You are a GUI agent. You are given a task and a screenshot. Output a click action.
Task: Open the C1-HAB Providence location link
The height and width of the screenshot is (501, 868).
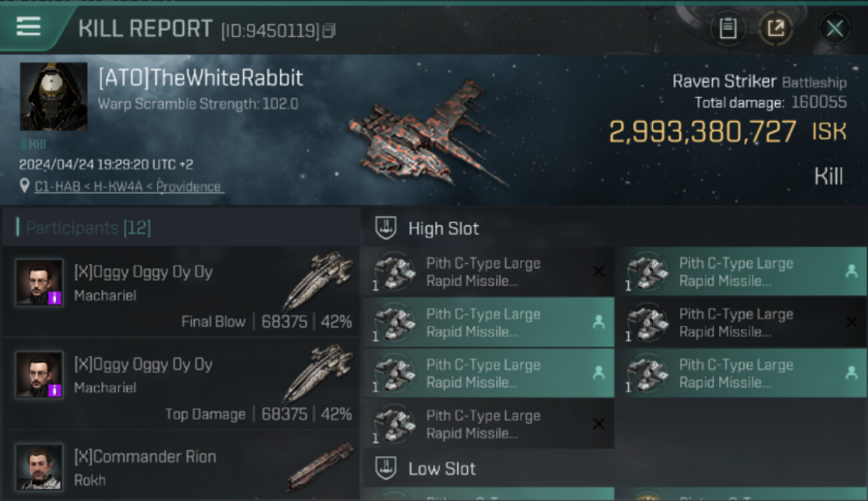(x=128, y=186)
